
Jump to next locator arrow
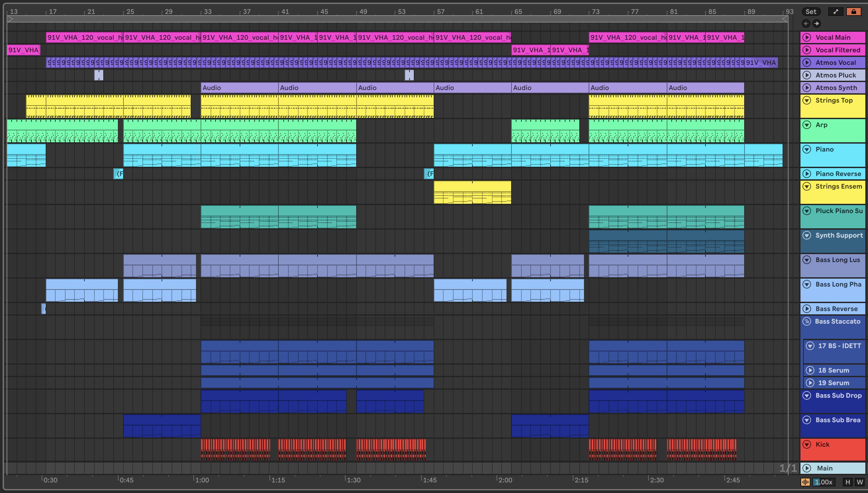point(817,23)
